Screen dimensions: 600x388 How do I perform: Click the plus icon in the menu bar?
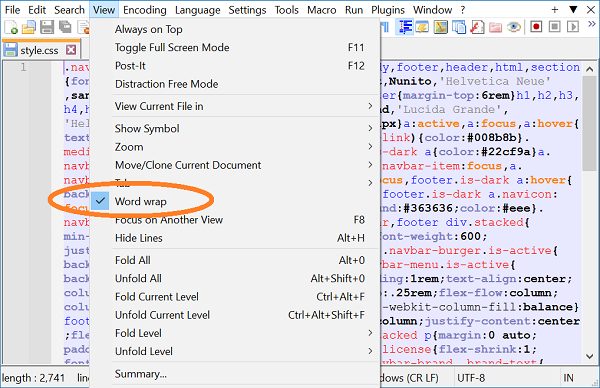(554, 10)
